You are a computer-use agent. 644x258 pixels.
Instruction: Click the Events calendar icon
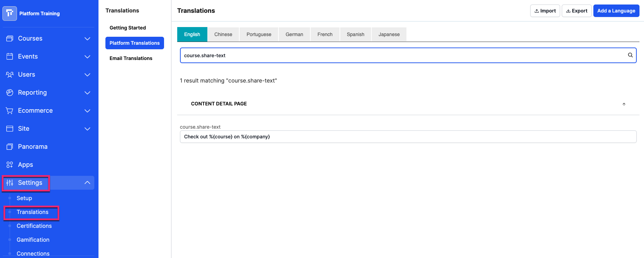(10, 57)
